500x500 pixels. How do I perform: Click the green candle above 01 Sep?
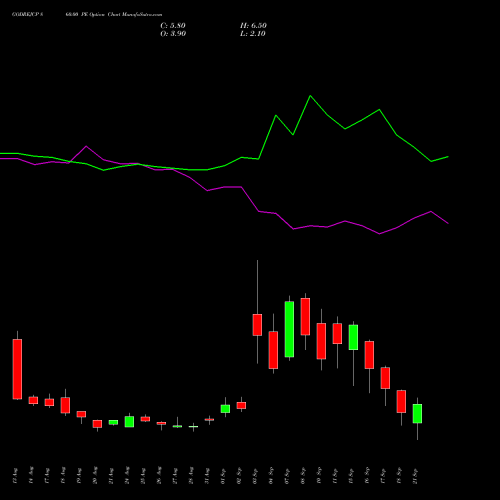[x=225, y=409]
